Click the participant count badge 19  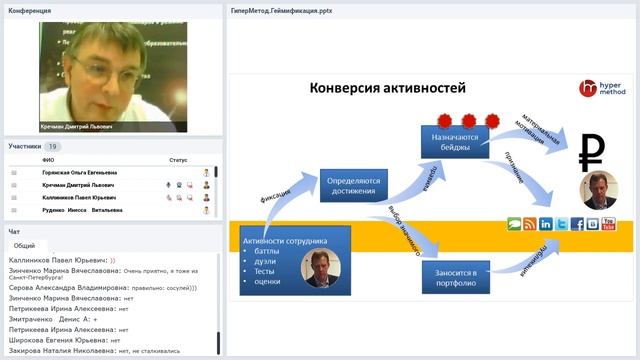point(52,146)
